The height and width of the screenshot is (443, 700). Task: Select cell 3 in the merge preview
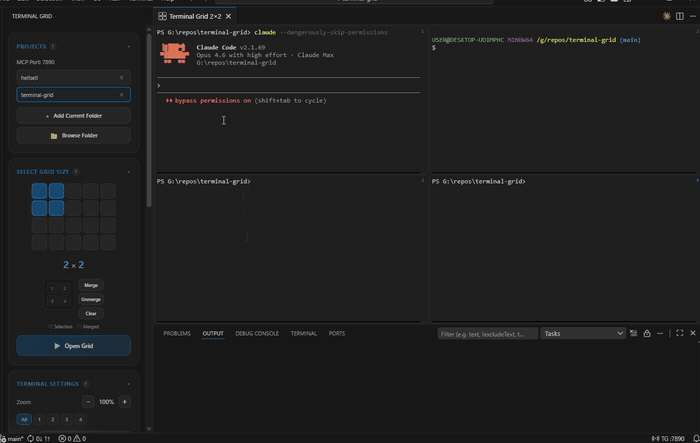[52, 301]
